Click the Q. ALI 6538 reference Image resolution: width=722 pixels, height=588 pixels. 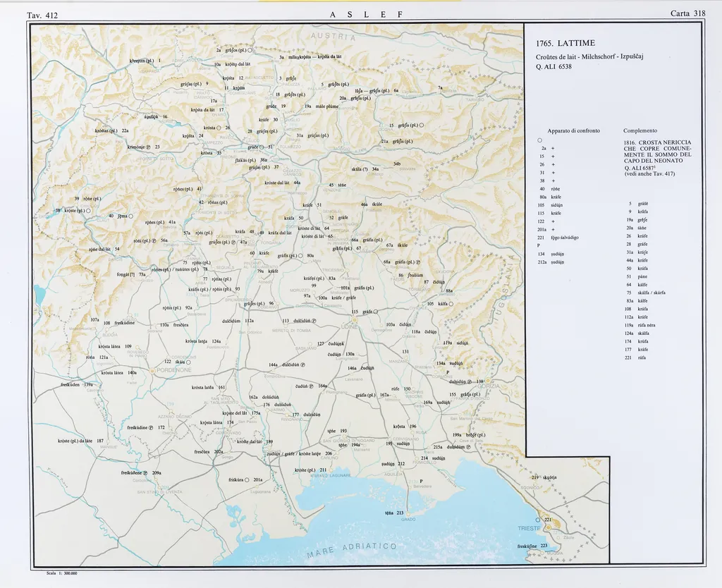pos(553,67)
